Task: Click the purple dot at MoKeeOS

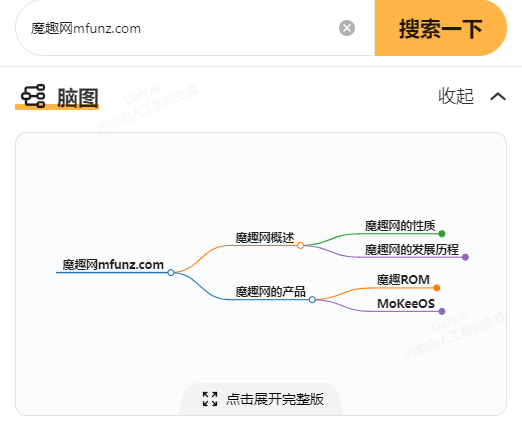Action: point(442,311)
